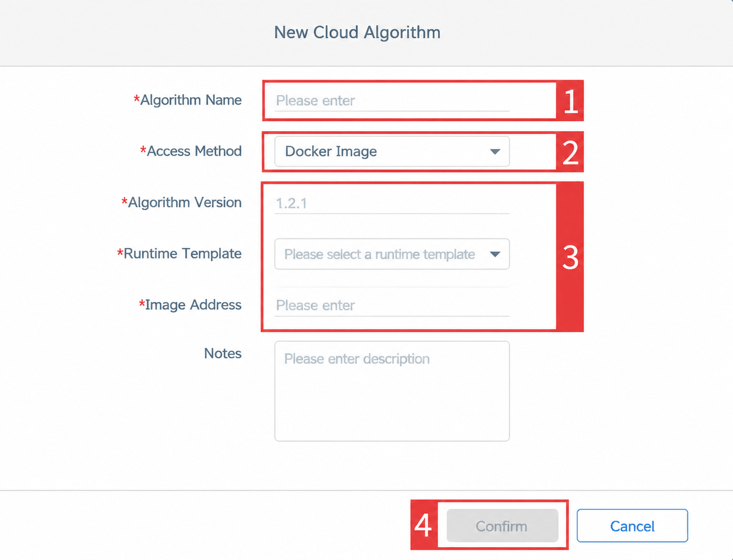Click the red annotation marker number 2
The height and width of the screenshot is (560, 733).
pyautogui.click(x=570, y=152)
